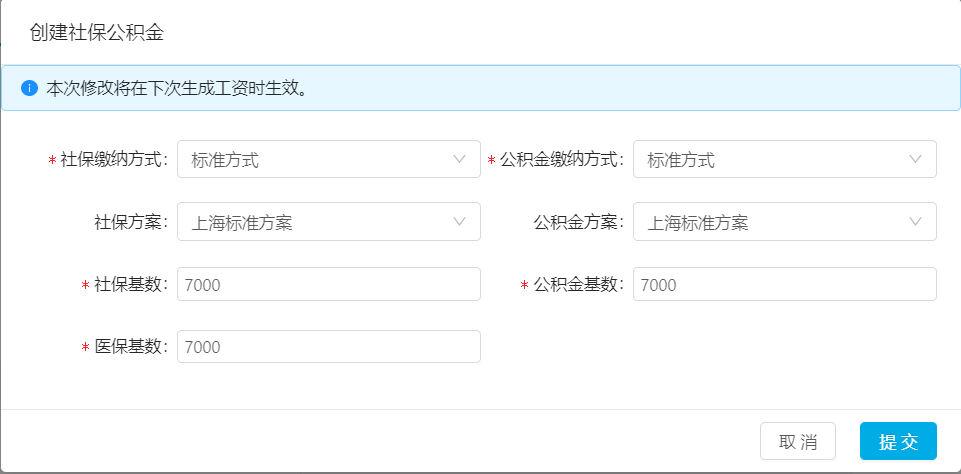This screenshot has height=474, width=961.
Task: Click the chevron arrow of 社保缴纳方式 selector
Action: 460,159
